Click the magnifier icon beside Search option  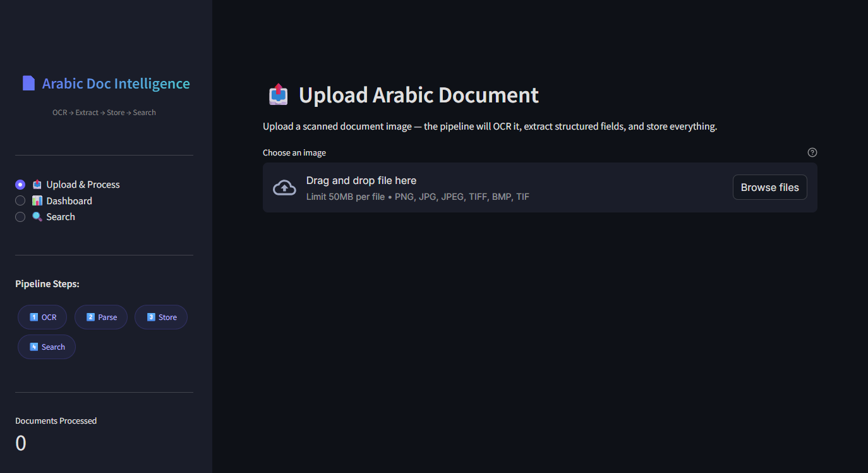[37, 217]
